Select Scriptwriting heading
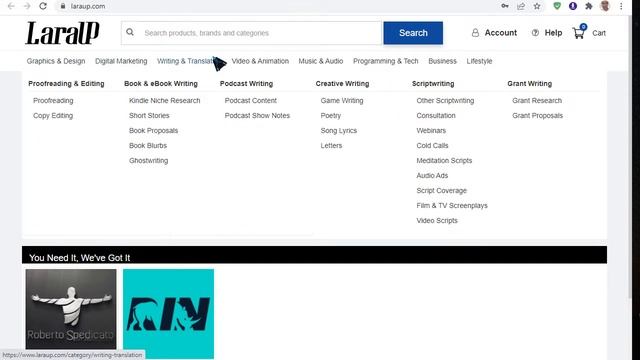The width and height of the screenshot is (640, 360). point(433,84)
